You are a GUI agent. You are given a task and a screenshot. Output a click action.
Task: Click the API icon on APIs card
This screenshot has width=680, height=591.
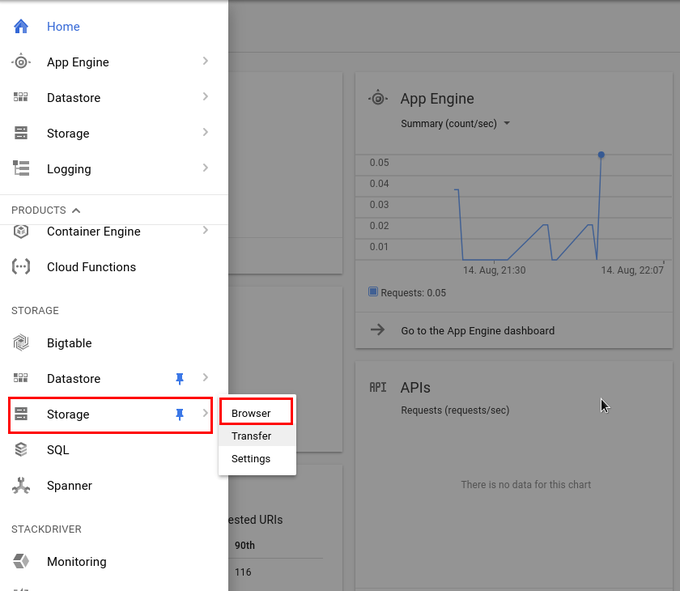[x=378, y=387]
